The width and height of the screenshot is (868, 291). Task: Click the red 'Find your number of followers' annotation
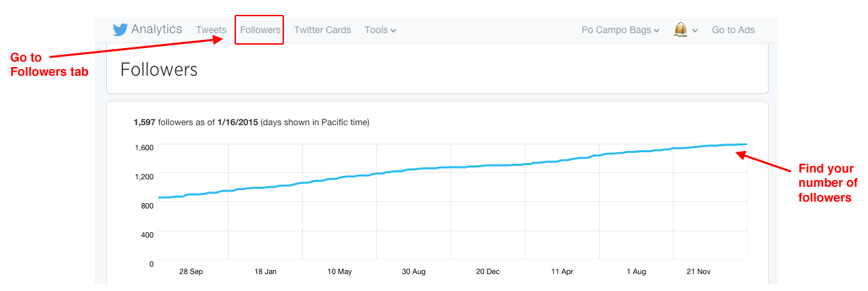tap(827, 183)
